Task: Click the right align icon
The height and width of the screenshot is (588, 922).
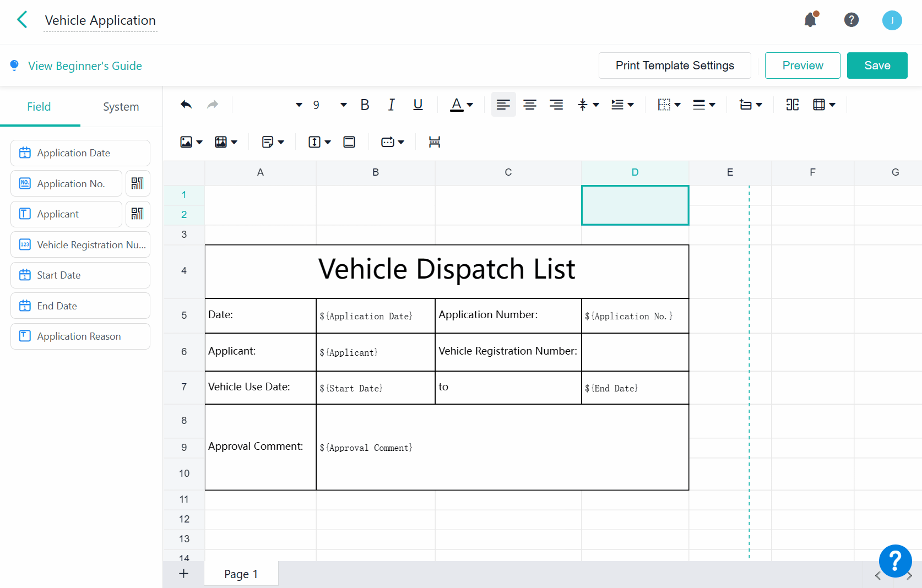Action: pos(556,105)
